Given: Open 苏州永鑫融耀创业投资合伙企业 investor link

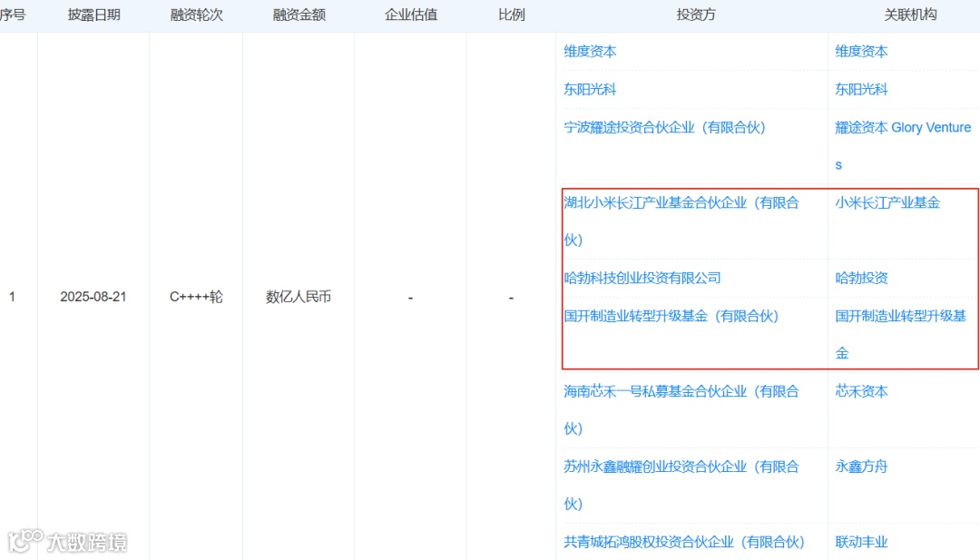Looking at the screenshot, I should point(681,485).
